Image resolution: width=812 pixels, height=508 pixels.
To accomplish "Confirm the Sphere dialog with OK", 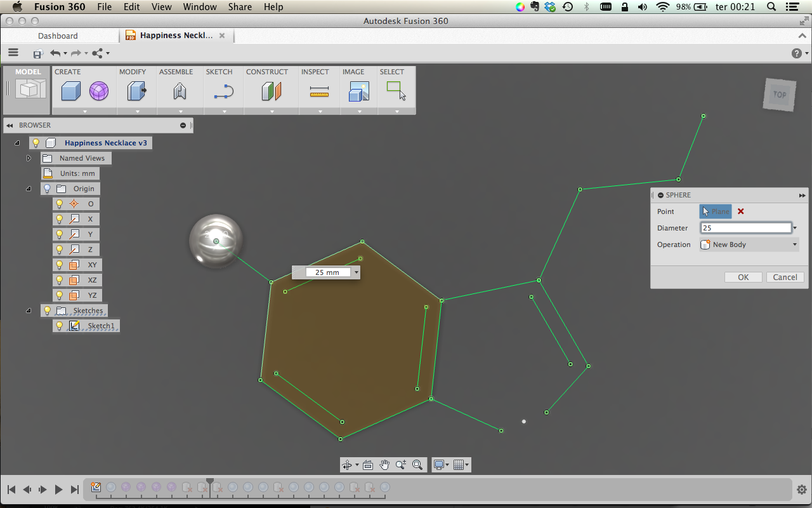I will click(x=743, y=277).
